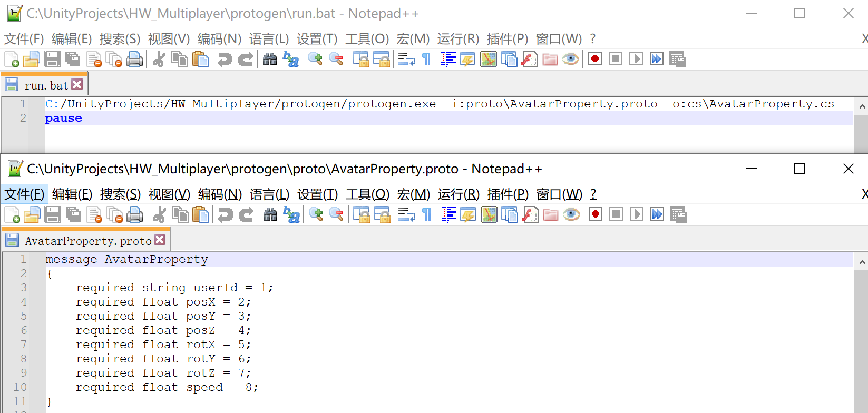Click Print icon in run.bat window toolbar
The image size is (868, 413).
tap(134, 59)
